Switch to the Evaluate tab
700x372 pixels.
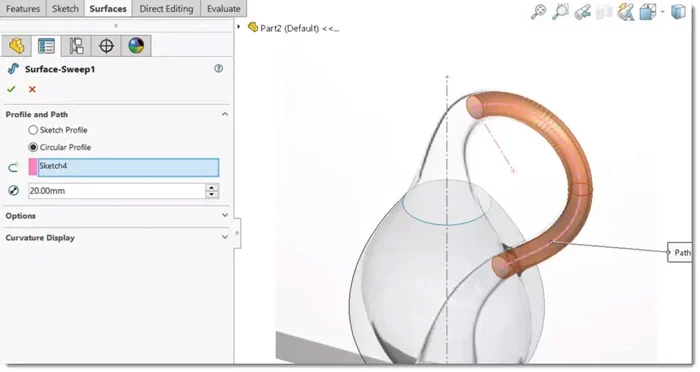pos(224,8)
